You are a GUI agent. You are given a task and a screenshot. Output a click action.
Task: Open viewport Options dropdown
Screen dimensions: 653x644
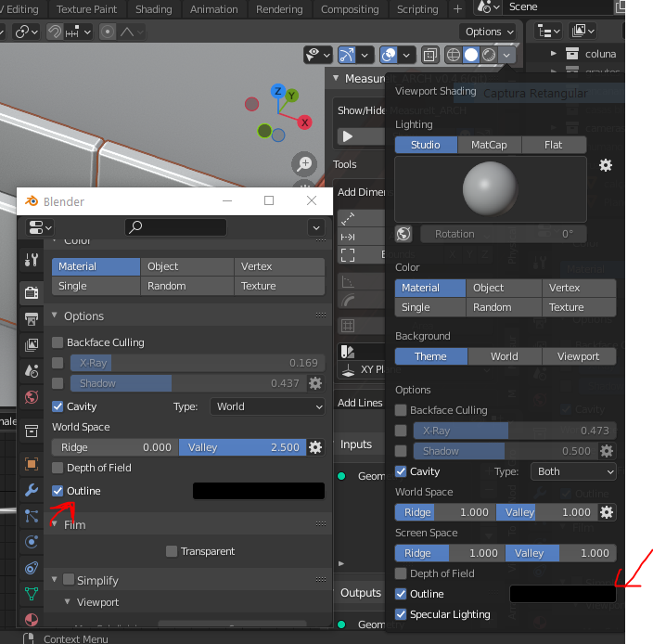490,32
